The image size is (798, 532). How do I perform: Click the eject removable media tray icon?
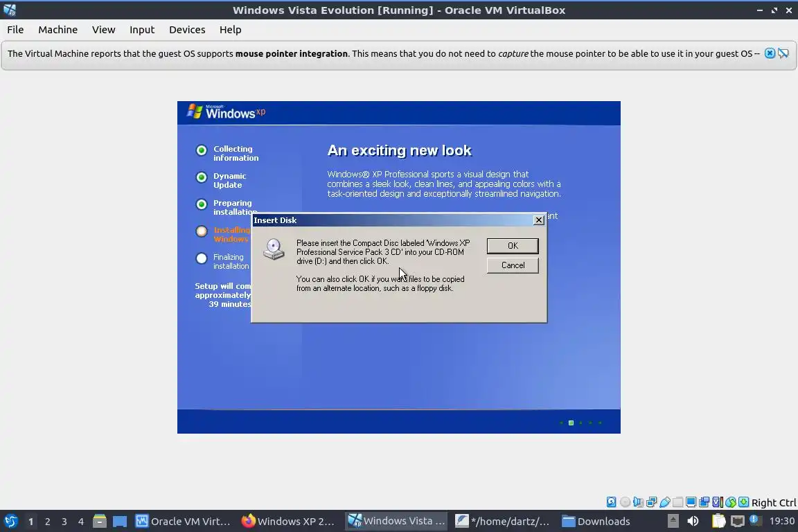pyautogui.click(x=673, y=522)
